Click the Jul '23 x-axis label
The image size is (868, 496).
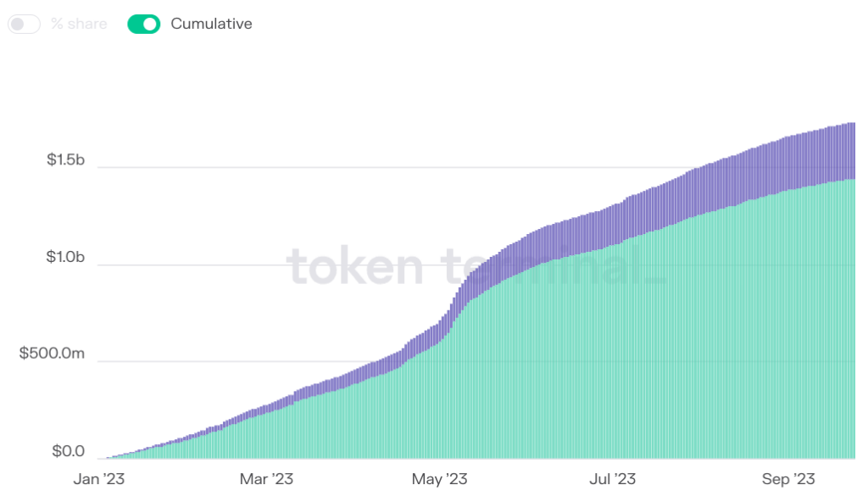tap(612, 479)
